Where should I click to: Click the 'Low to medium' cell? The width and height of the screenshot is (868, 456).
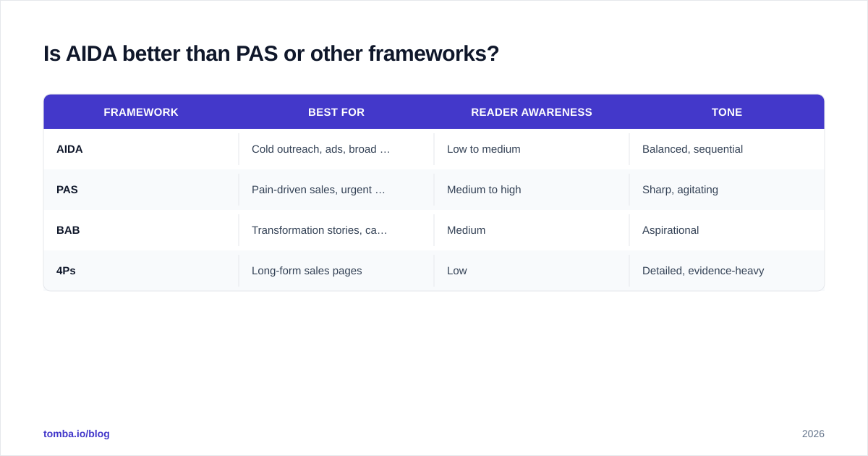click(532, 149)
